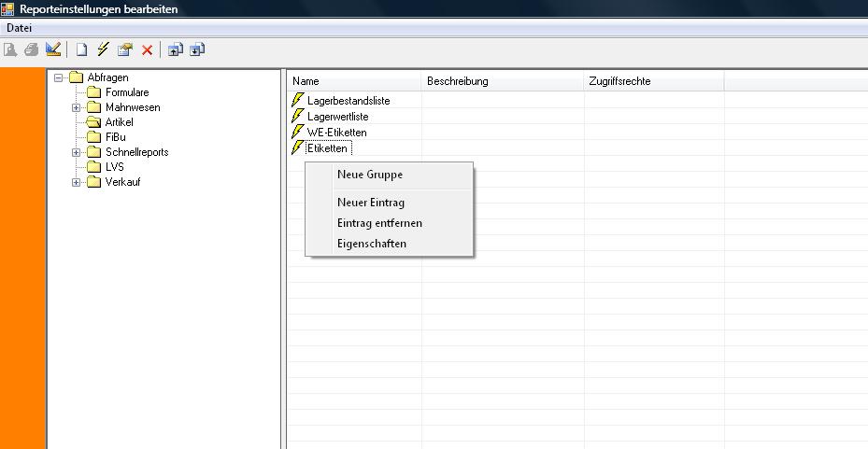868x449 pixels.
Task: Open Eigenschaften from the context menu
Action: (x=371, y=244)
